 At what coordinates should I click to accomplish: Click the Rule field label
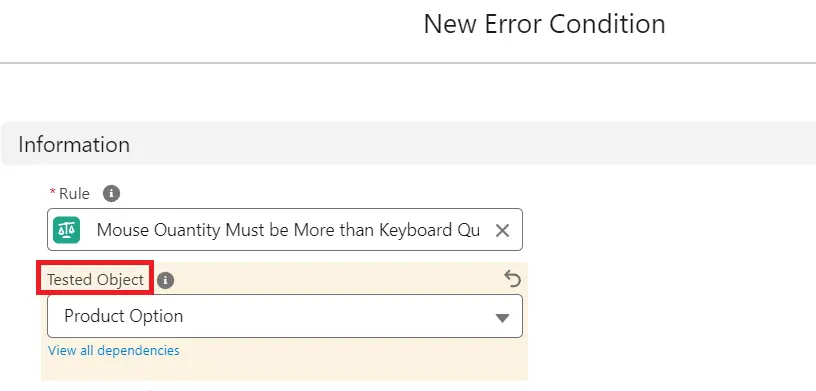tap(74, 194)
